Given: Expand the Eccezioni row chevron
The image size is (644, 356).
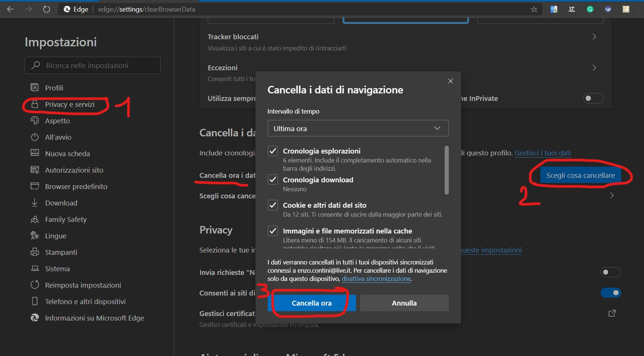Looking at the screenshot, I should (x=594, y=68).
